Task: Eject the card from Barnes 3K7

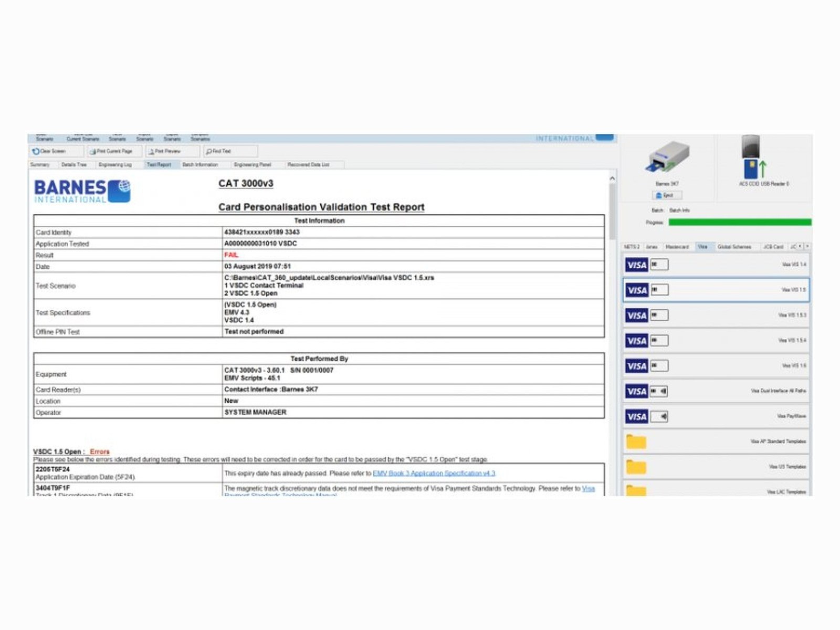Action: coord(667,195)
